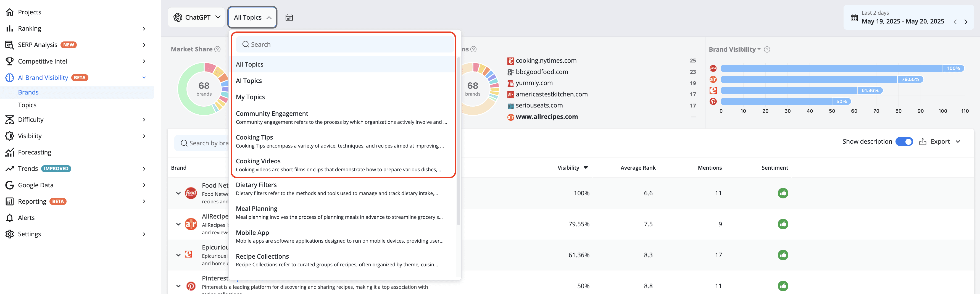This screenshot has width=980, height=294.
Task: Go to previous date range arrow
Action: pos(955,22)
